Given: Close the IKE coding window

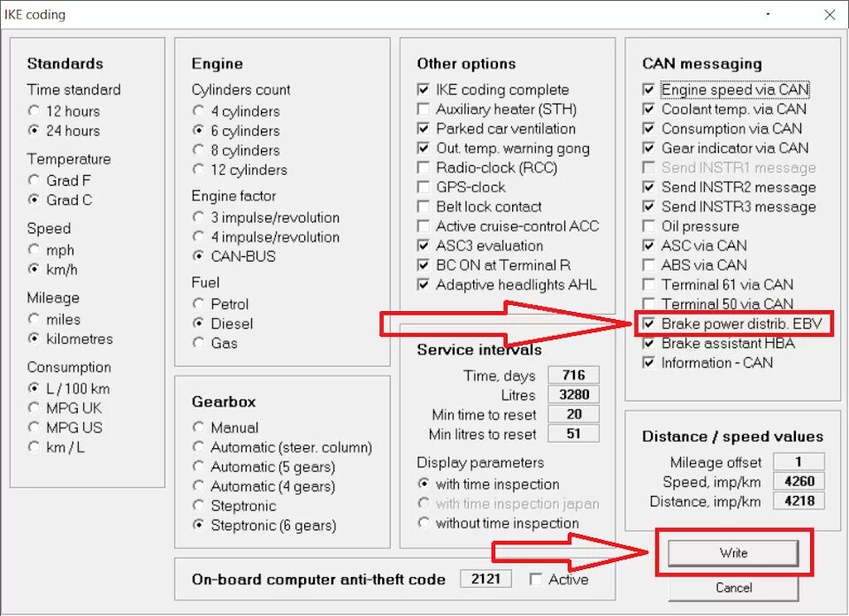Looking at the screenshot, I should point(830,15).
